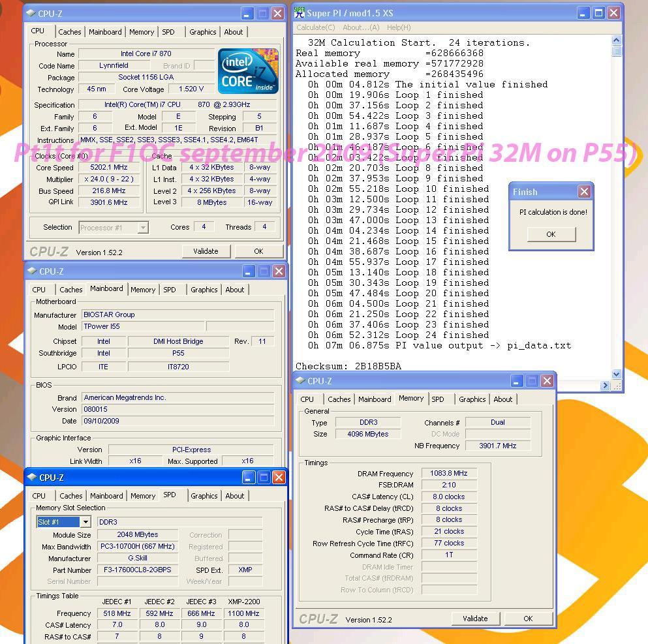Maximize the Super PI window
648x644 pixels.
coord(598,13)
